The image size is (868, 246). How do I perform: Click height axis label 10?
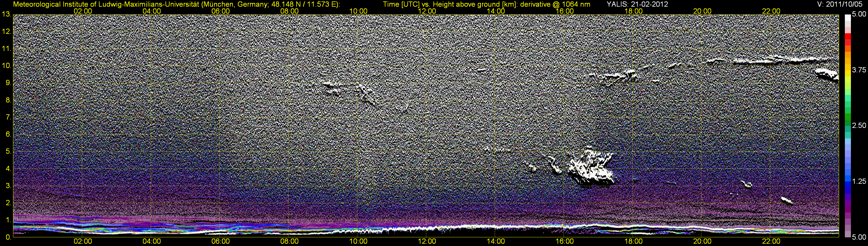point(6,66)
